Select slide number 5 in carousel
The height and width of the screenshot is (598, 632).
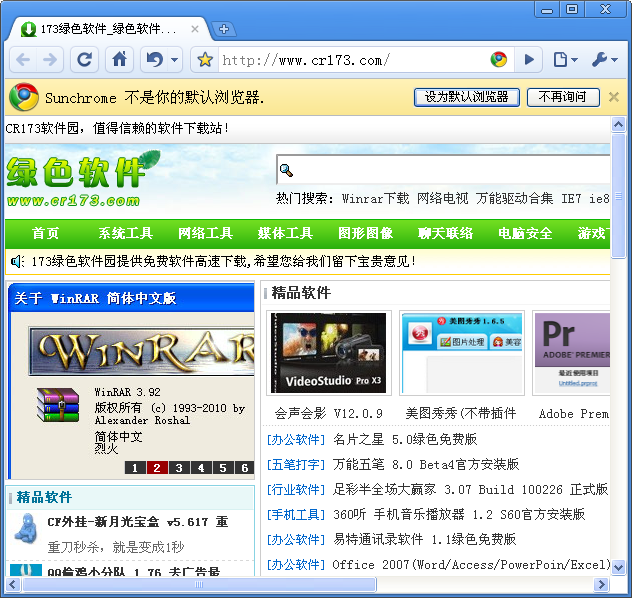222,467
